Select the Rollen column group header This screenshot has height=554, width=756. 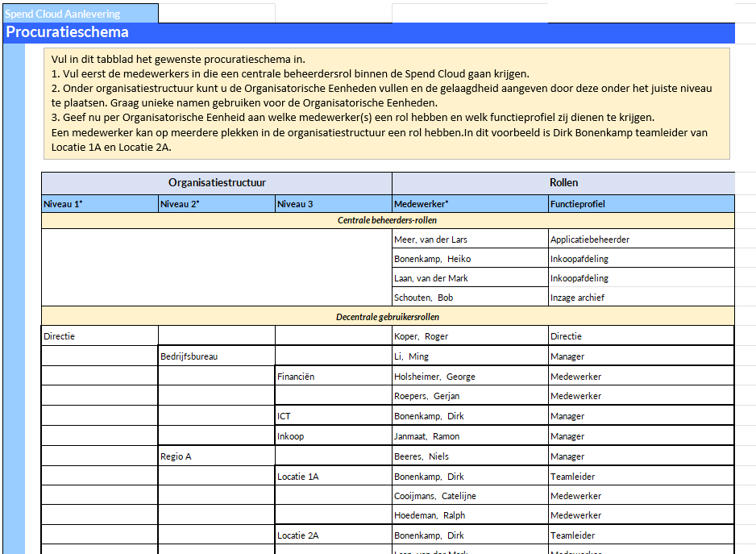click(563, 183)
